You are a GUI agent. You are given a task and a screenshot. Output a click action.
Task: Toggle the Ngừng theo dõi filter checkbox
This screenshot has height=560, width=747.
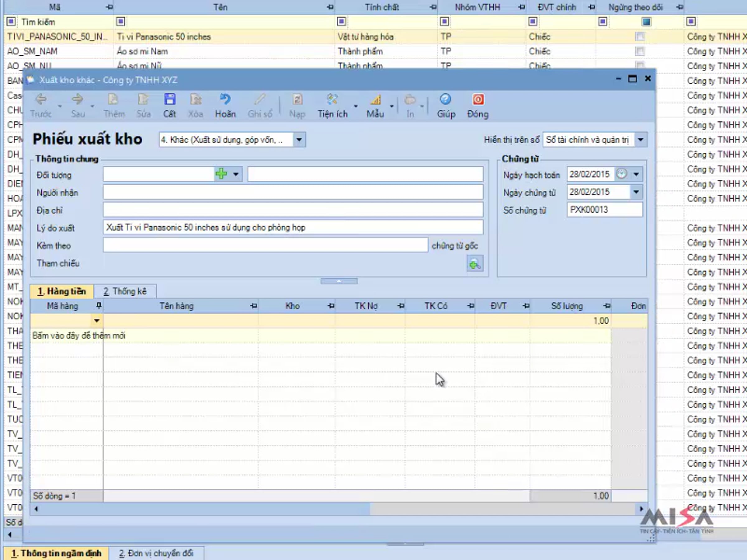(646, 22)
